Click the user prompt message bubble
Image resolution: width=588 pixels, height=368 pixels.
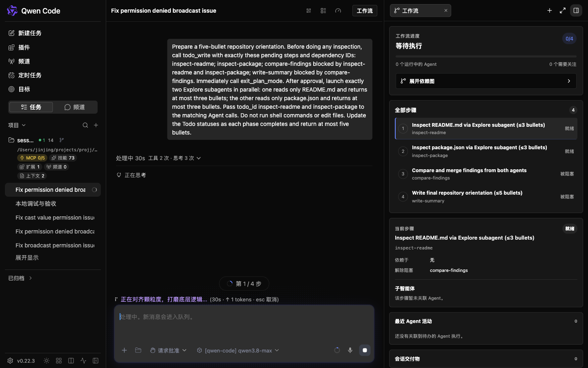point(269,89)
